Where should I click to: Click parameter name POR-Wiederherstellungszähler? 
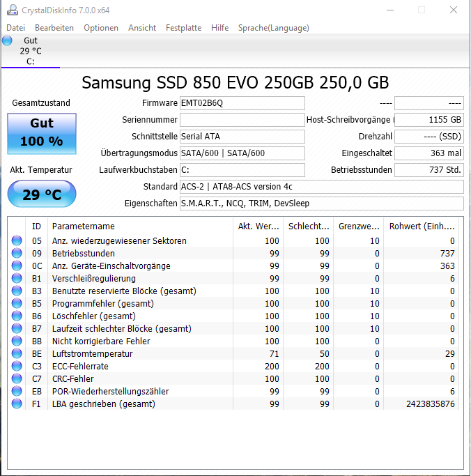coord(111,392)
